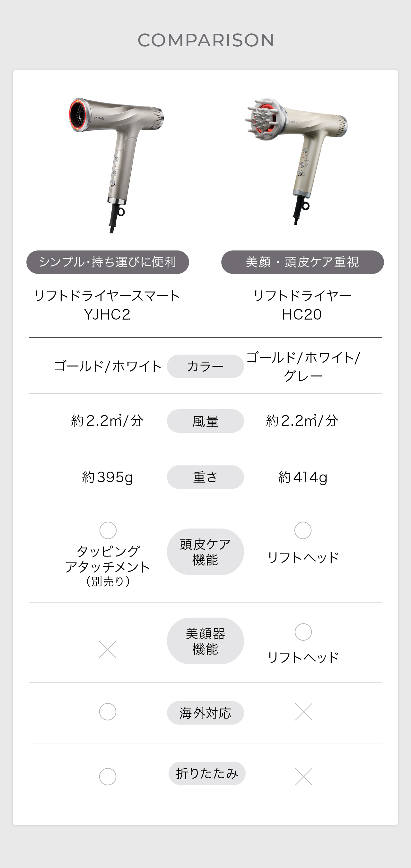Click HC20 circle icon in 美顔器機能 row
The height and width of the screenshot is (868, 411).
pos(303,632)
